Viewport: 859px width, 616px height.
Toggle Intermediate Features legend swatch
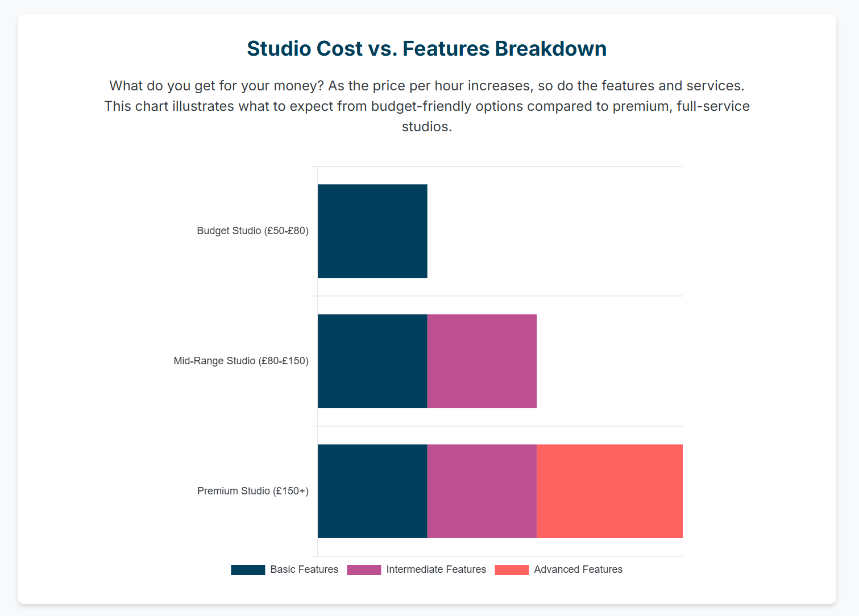tap(364, 570)
